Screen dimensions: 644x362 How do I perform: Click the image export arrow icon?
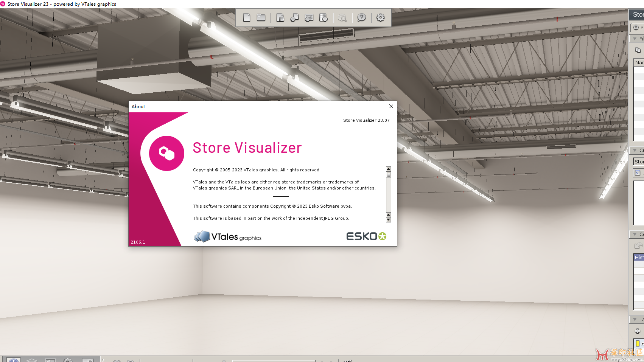click(x=309, y=18)
